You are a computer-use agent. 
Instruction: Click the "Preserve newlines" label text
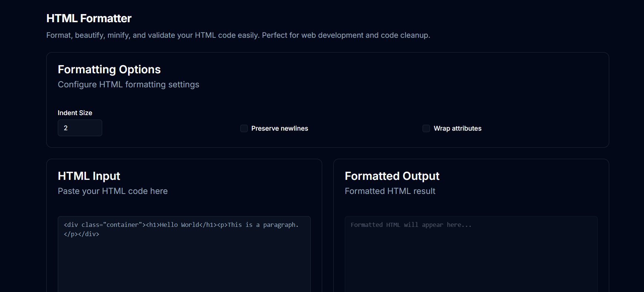point(280,128)
